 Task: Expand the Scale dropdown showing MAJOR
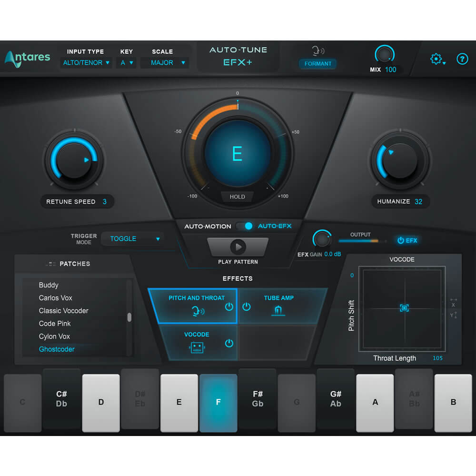165,62
